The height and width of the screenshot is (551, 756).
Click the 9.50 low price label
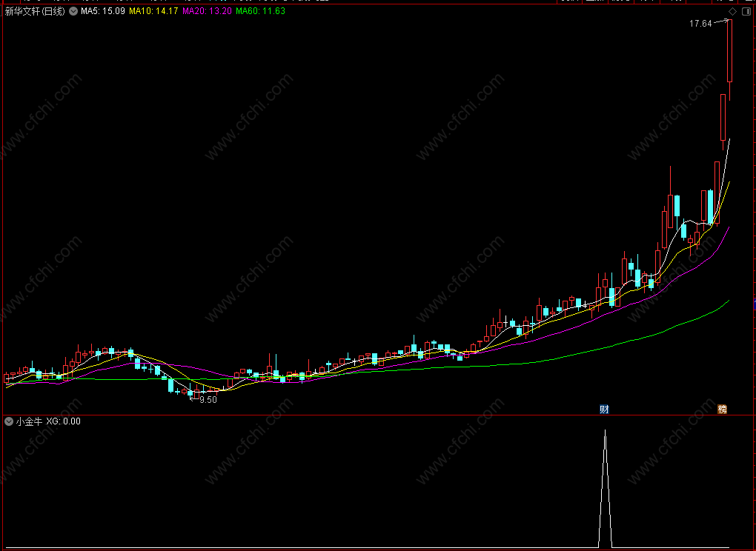(x=208, y=400)
